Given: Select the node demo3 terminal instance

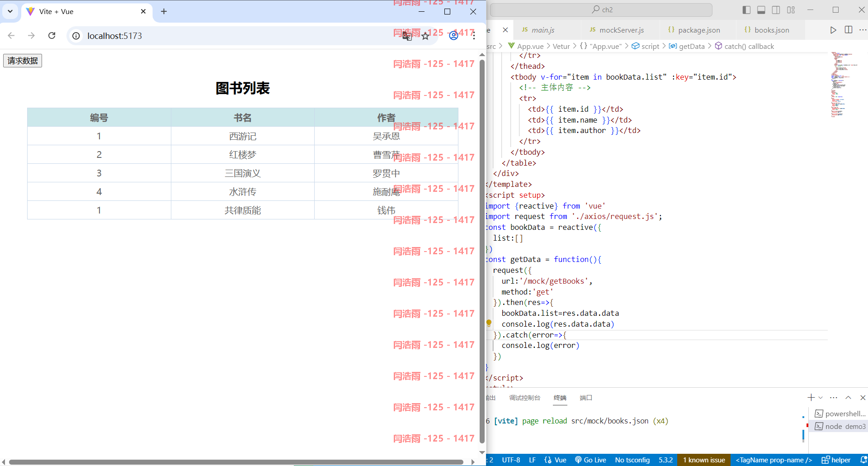Looking at the screenshot, I should [x=840, y=426].
